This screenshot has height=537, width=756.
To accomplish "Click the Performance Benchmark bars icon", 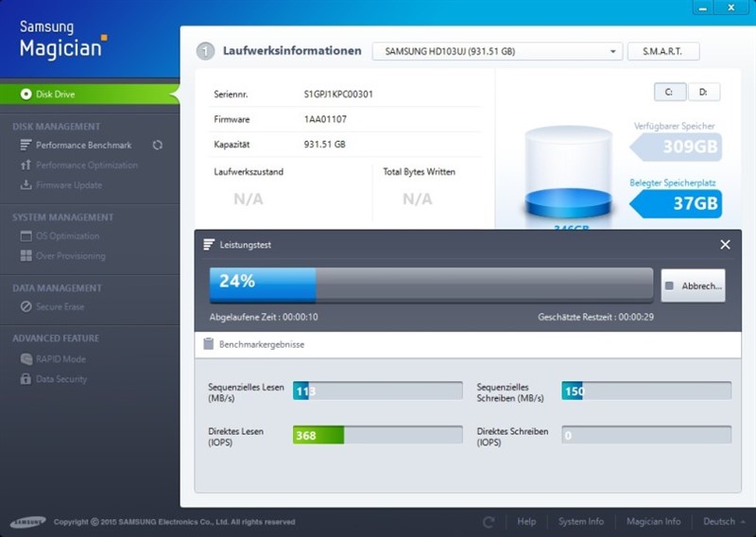I will click(26, 145).
